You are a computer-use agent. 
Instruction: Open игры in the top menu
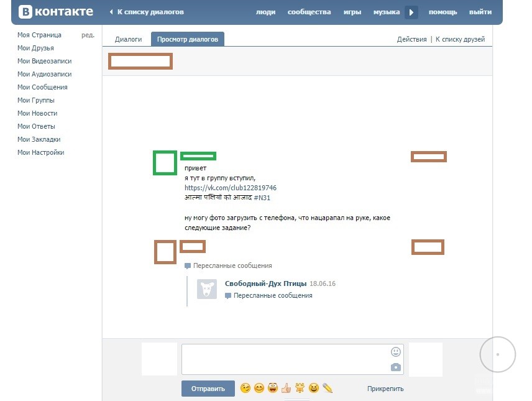[352, 11]
